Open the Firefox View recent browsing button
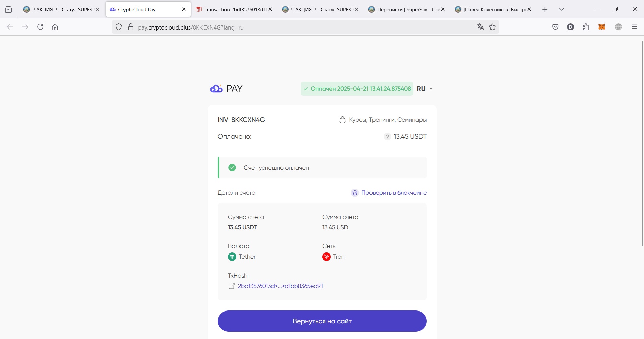644x339 pixels. [8, 9]
